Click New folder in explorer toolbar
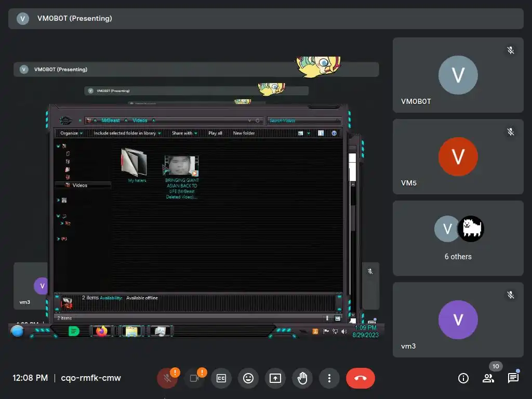 [244, 133]
